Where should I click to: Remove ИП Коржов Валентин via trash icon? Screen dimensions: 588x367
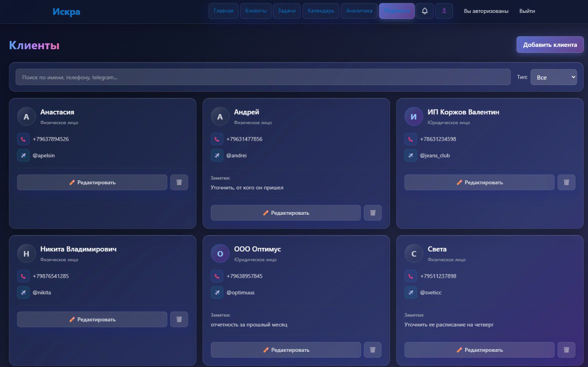pyautogui.click(x=566, y=182)
